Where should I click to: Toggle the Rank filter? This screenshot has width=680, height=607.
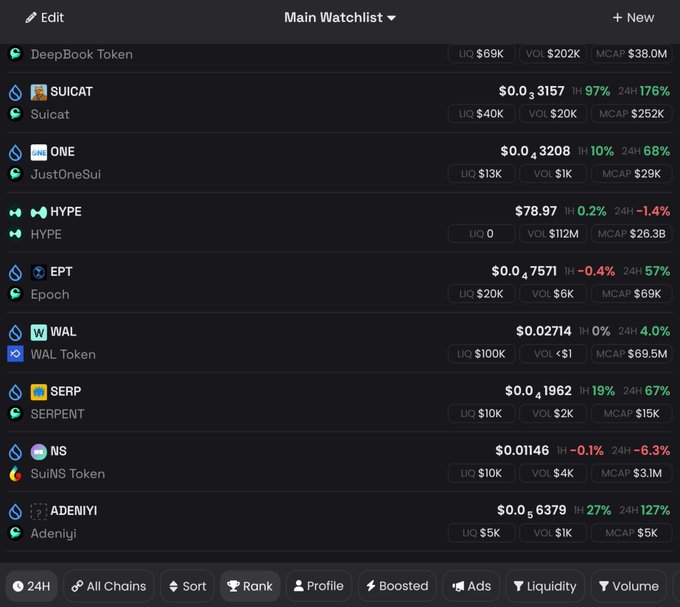[250, 586]
